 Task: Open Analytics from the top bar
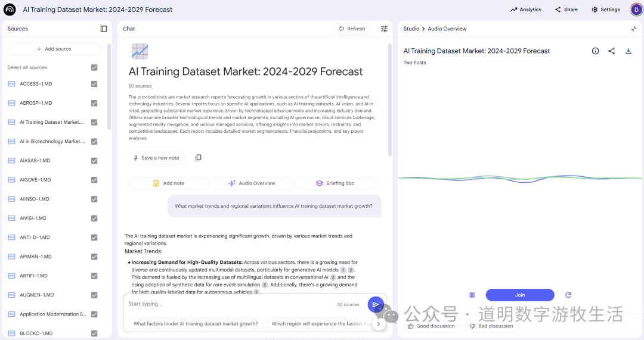526,10
